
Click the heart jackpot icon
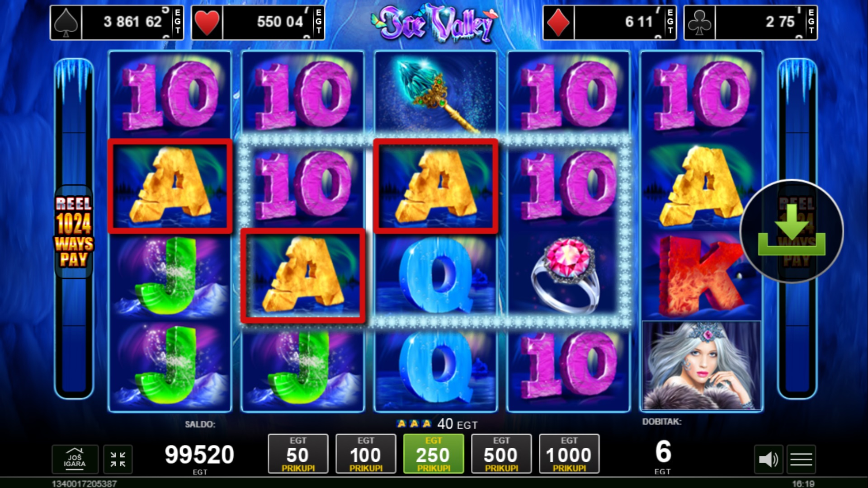point(207,23)
